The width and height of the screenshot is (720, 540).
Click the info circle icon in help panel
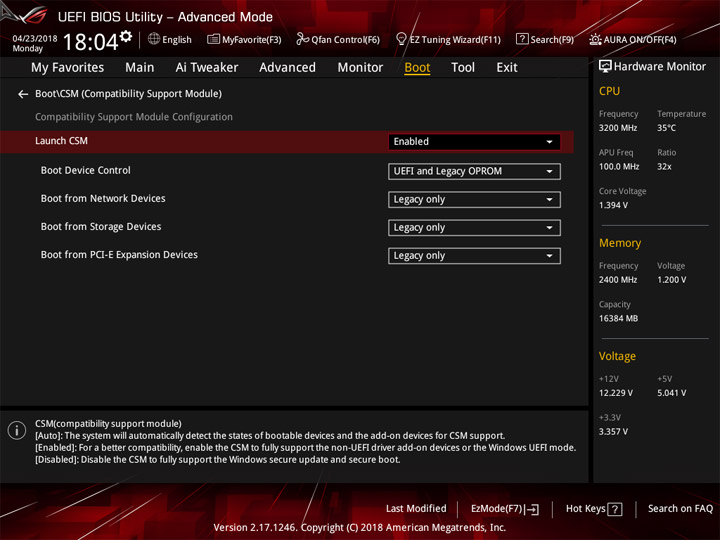(17, 430)
